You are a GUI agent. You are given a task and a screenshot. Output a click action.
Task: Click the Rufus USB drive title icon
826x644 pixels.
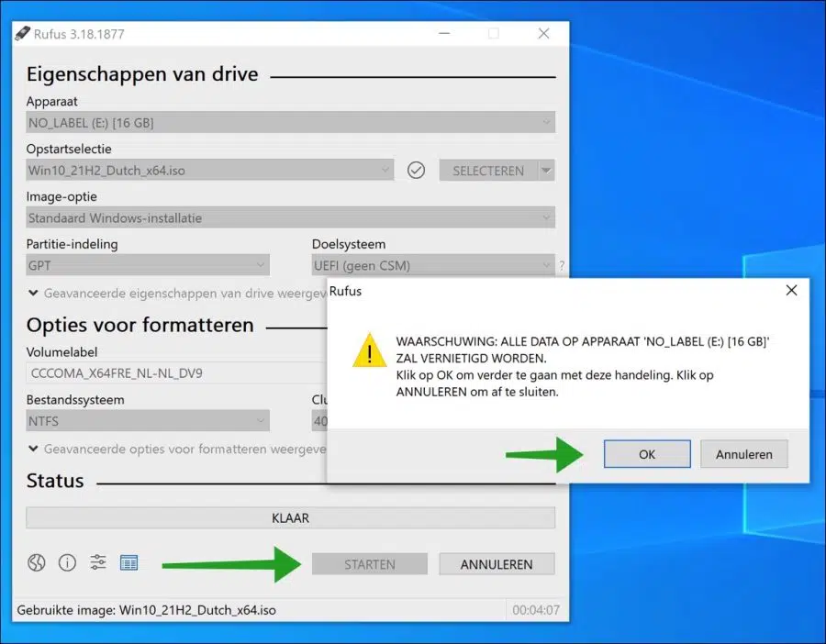click(x=23, y=33)
